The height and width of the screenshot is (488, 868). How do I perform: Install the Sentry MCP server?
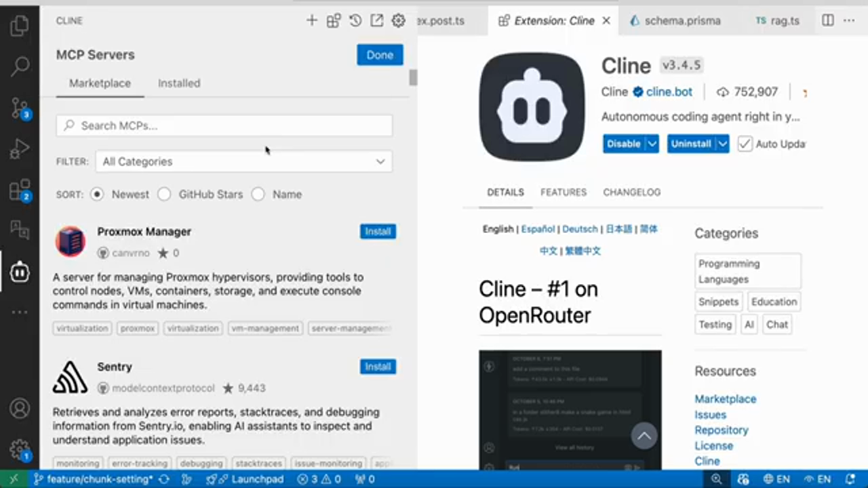(x=378, y=367)
